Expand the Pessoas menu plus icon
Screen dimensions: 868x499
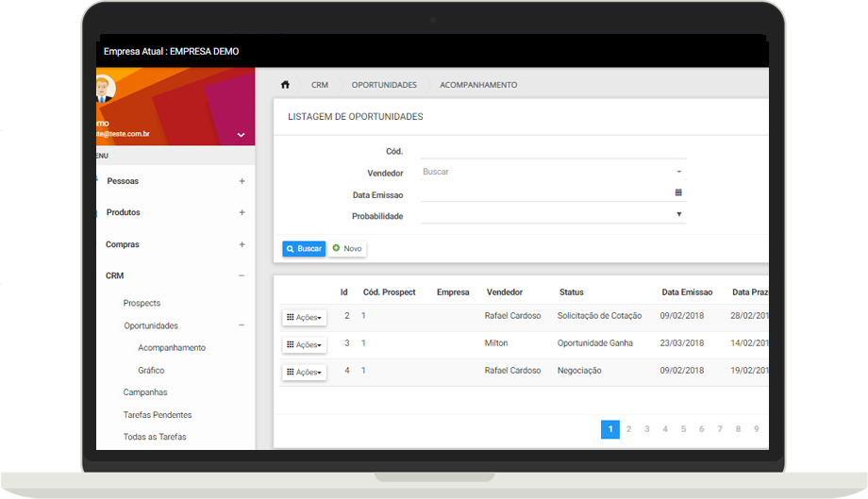pyautogui.click(x=242, y=181)
